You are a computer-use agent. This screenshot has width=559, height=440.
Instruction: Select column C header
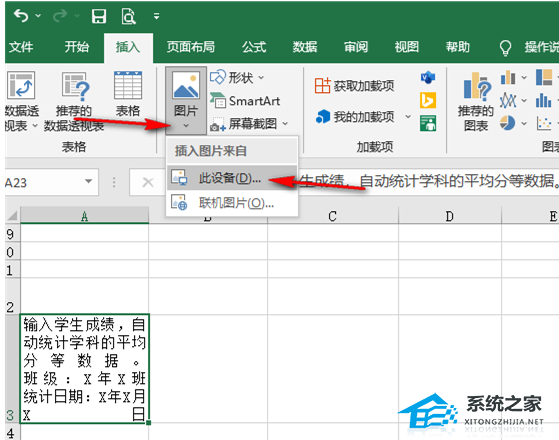(333, 216)
